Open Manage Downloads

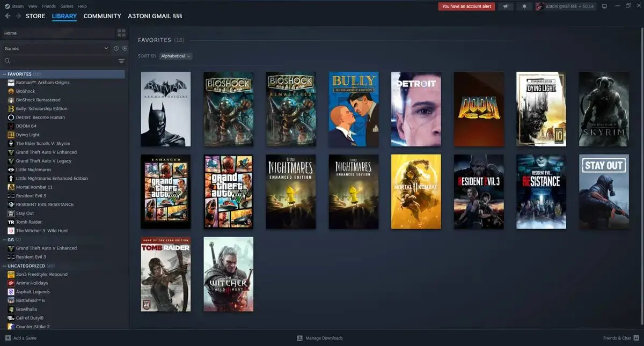[320, 338]
